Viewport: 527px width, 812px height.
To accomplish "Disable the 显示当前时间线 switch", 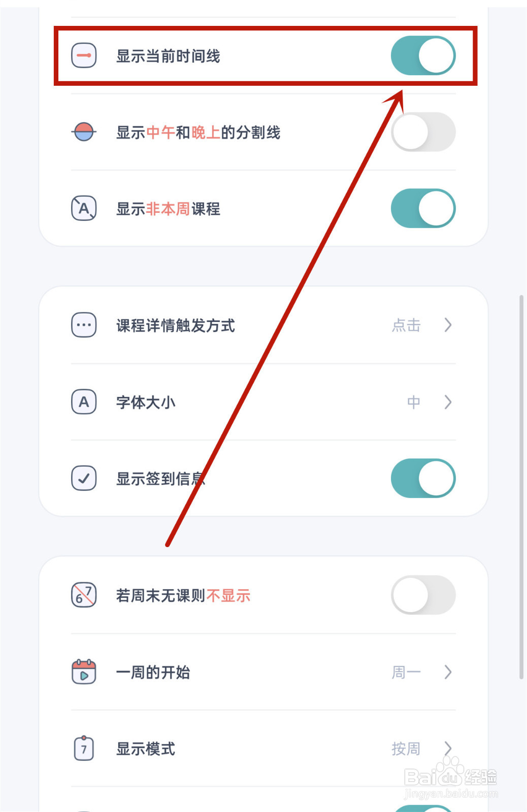I will (x=423, y=55).
